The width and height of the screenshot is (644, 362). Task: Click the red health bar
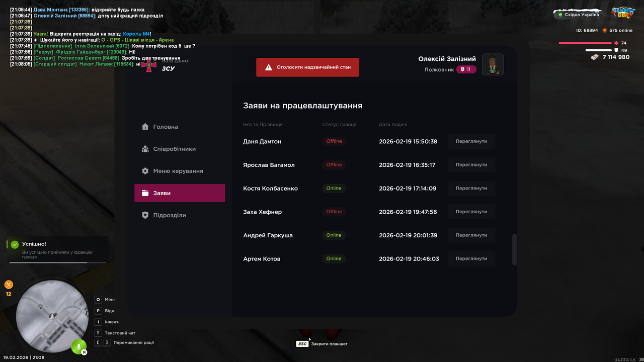585,43
